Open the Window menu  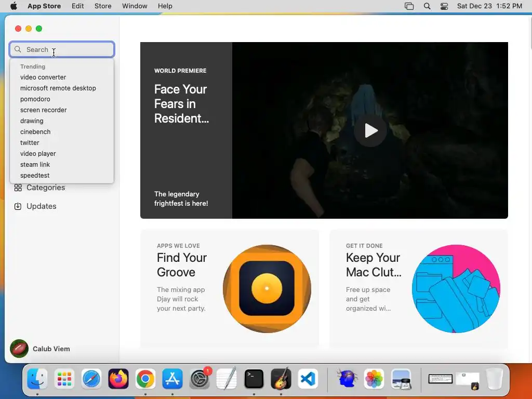click(135, 6)
